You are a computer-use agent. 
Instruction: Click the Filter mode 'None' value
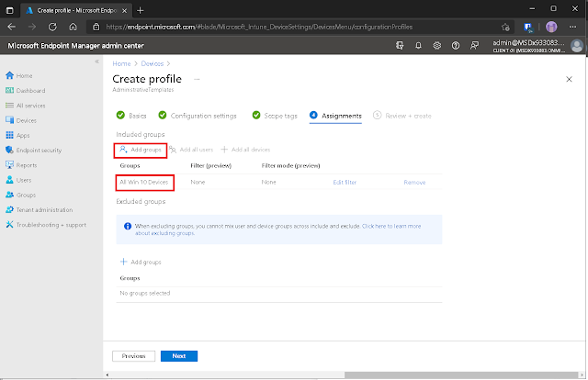click(268, 182)
